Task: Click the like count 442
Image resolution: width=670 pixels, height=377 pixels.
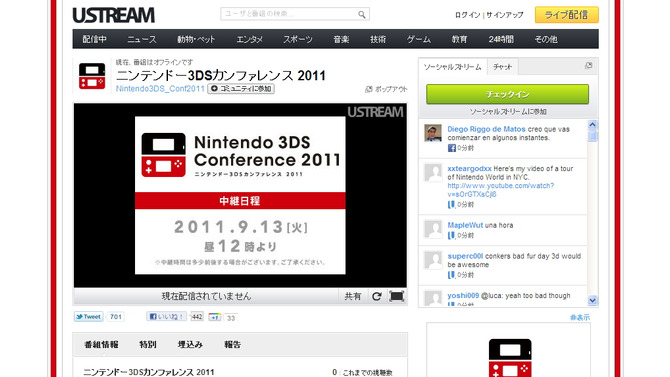Action: 197,316
